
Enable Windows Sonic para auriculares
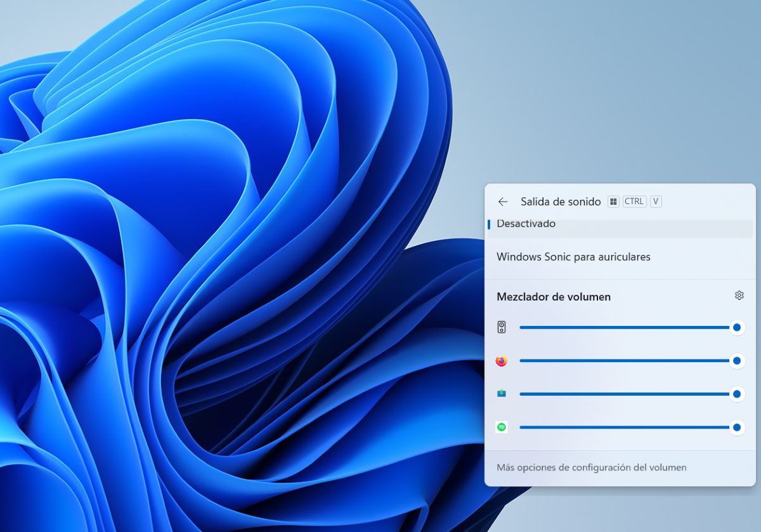point(573,257)
